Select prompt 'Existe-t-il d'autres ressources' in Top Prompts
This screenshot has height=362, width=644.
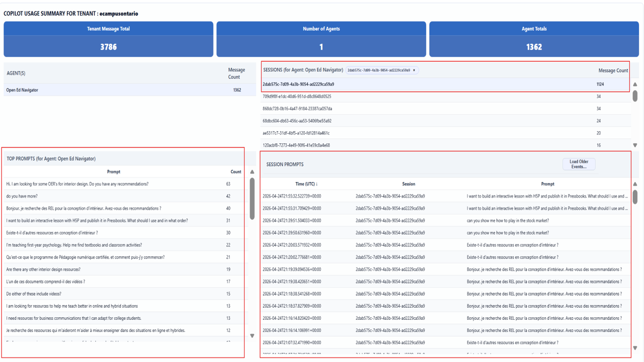pos(126,233)
